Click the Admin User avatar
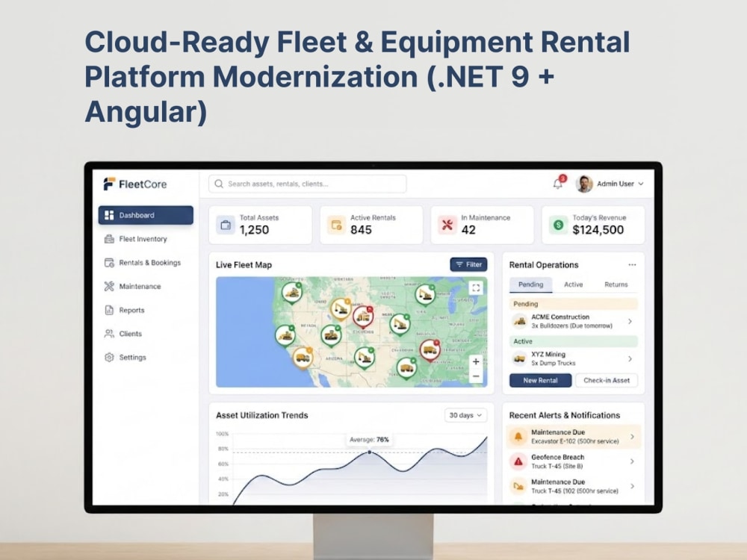Image resolution: width=747 pixels, height=560 pixels. (x=584, y=184)
